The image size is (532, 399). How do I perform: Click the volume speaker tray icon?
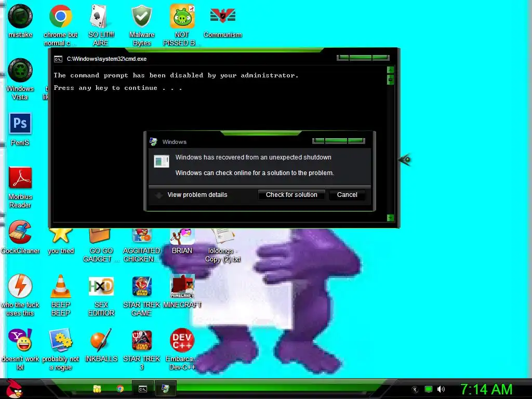441,389
